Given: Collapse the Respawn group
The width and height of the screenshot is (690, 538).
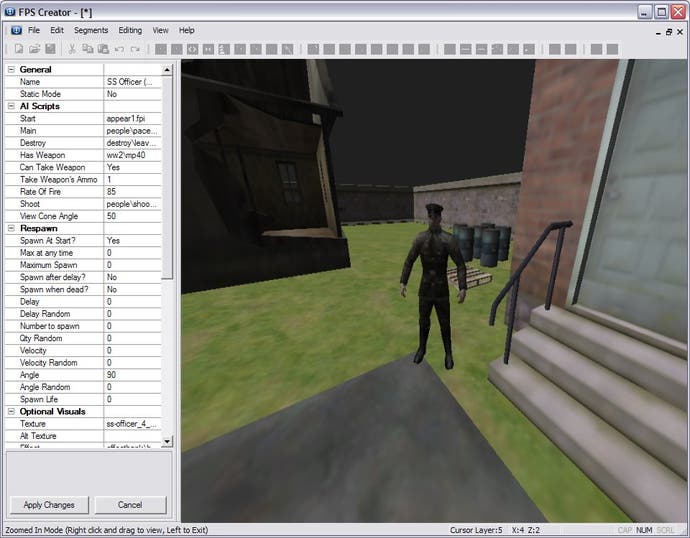Looking at the screenshot, I should tap(11, 228).
